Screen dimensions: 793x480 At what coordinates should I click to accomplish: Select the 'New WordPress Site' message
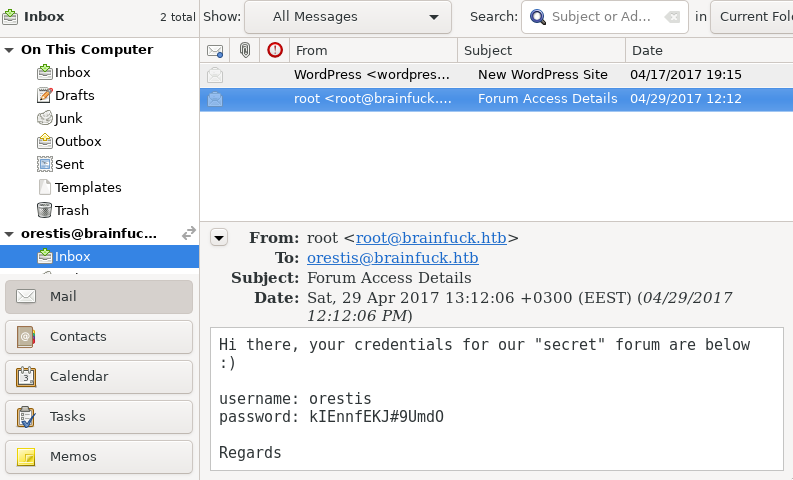542,75
